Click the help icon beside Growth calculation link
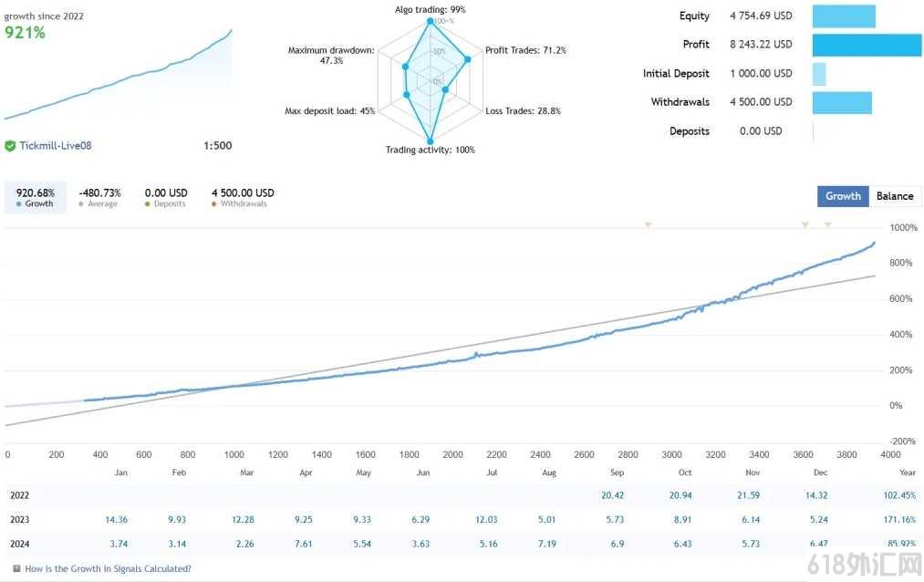924x582 pixels. click(x=16, y=568)
